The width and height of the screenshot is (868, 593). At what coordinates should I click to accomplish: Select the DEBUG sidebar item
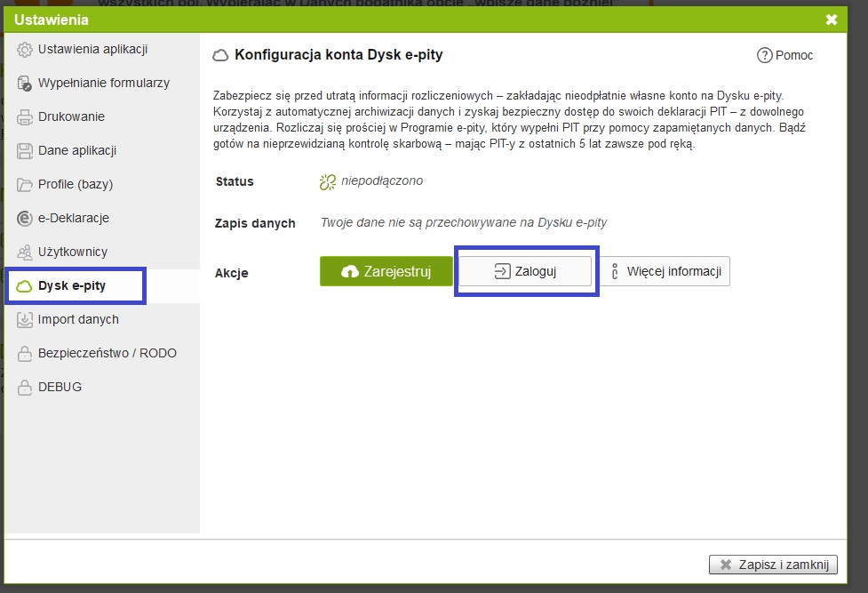[x=60, y=387]
